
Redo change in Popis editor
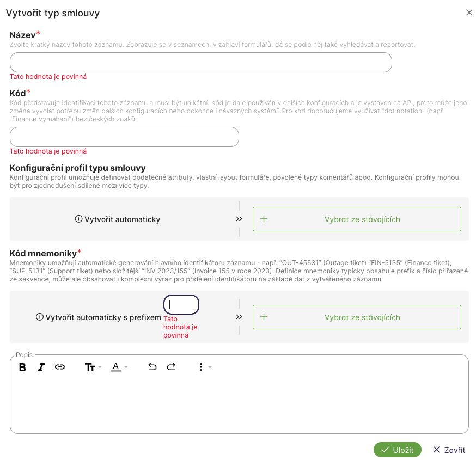click(x=171, y=367)
